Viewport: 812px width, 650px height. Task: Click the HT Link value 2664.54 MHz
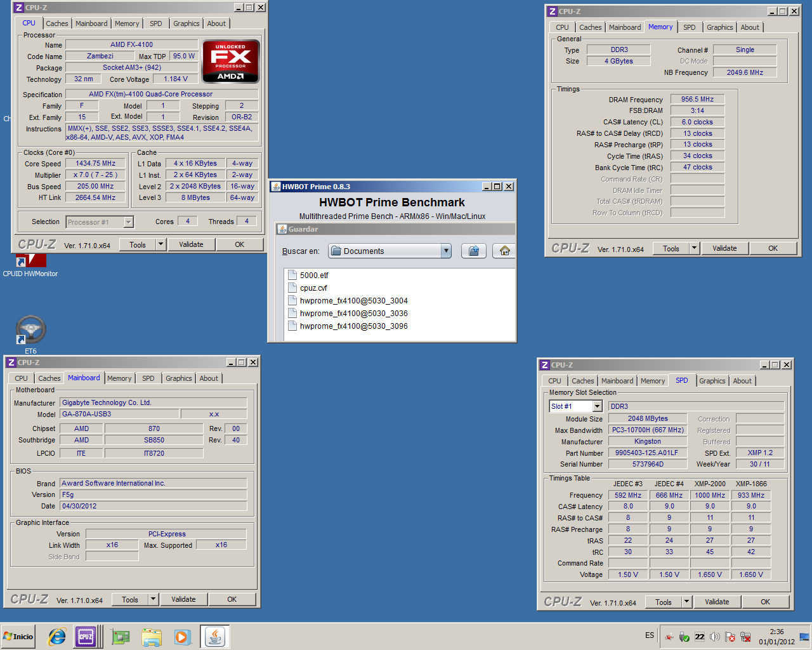pyautogui.click(x=95, y=197)
